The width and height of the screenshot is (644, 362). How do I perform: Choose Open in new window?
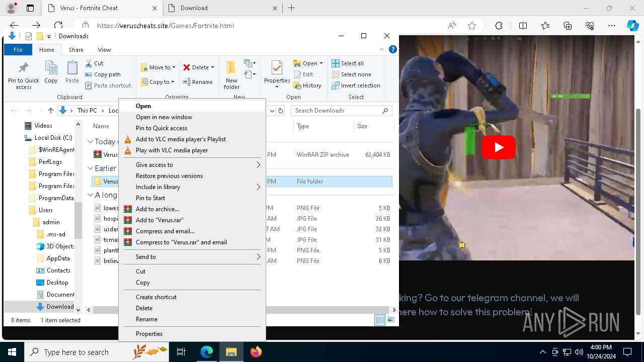point(192,117)
